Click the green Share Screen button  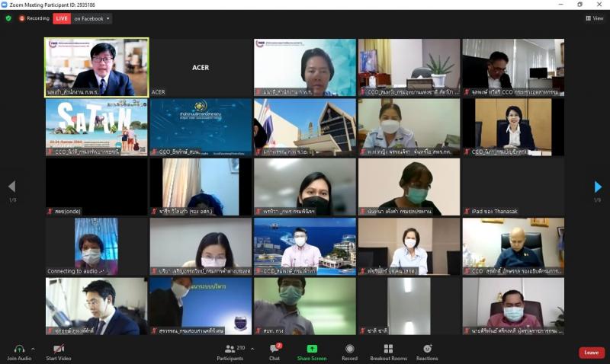pyautogui.click(x=312, y=353)
